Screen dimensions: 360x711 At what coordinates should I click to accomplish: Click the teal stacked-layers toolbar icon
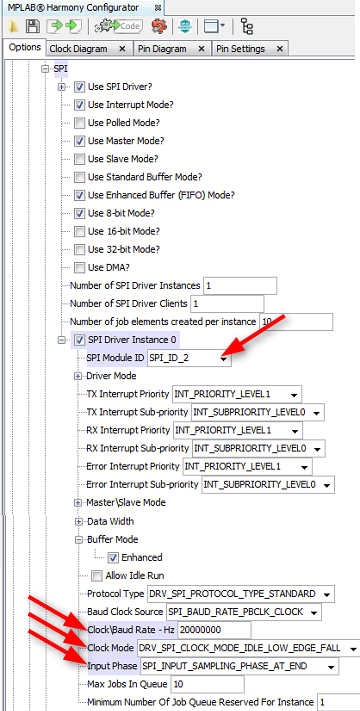pos(185,27)
